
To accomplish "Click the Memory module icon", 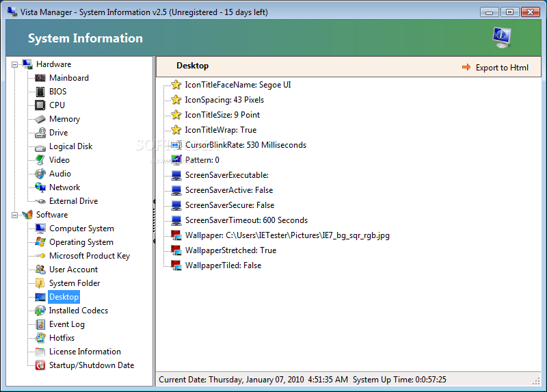I will click(x=40, y=119).
